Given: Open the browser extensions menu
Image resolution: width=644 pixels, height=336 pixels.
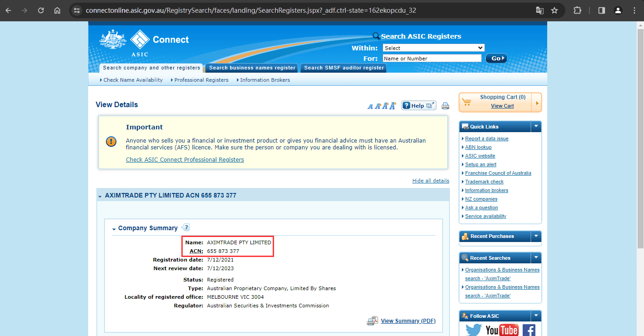Looking at the screenshot, I should tap(578, 10).
